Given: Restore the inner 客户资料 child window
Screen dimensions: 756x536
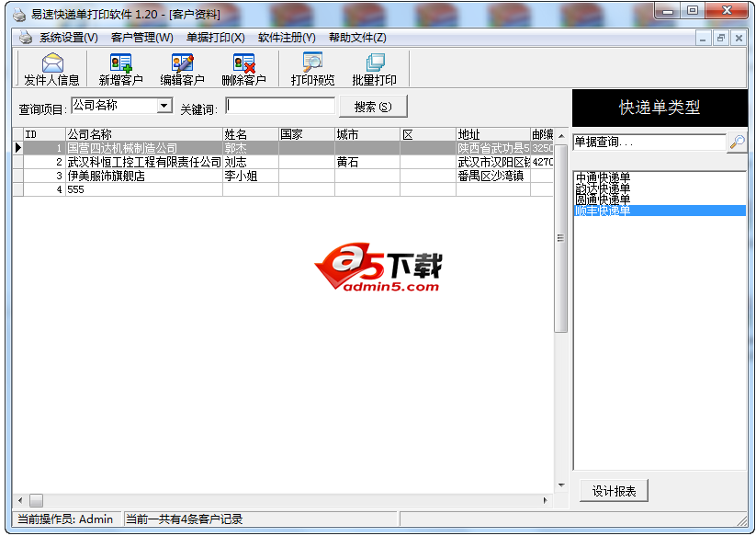Looking at the screenshot, I should click(x=721, y=38).
